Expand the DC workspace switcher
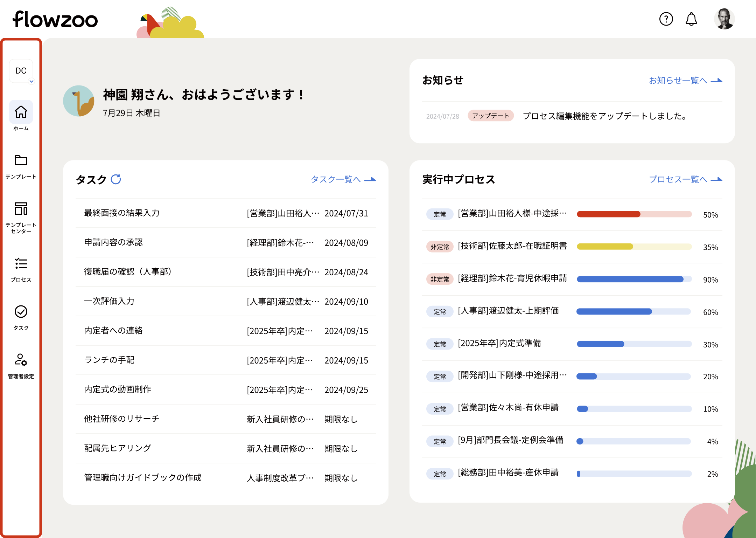This screenshot has width=756, height=538. pos(21,71)
